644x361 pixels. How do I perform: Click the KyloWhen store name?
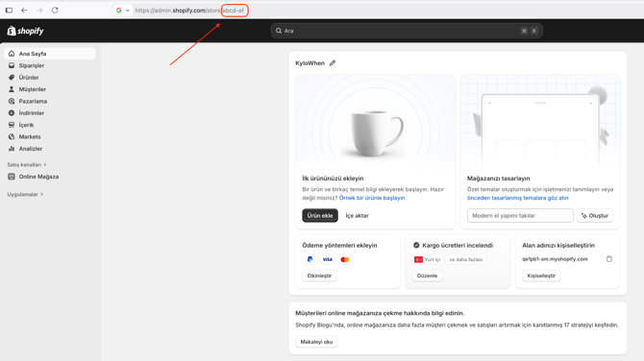click(310, 63)
